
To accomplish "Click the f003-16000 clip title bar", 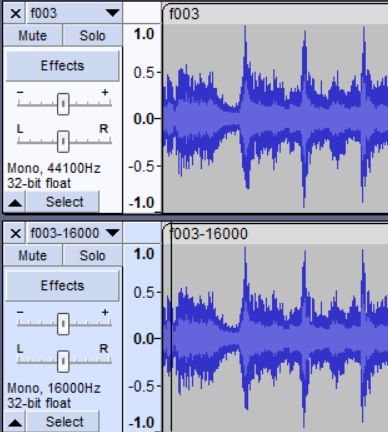I will point(275,234).
